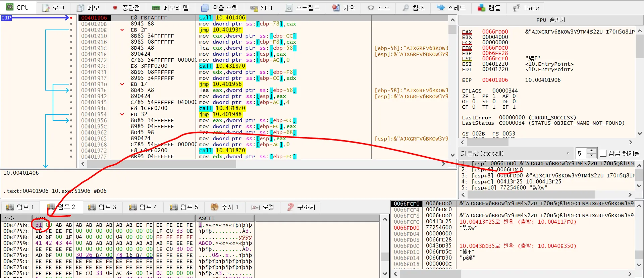Viewport: 644px width, 278px height.
Task: Expand the 기본값 (stdcall) calling convention dropdown
Action: click(x=568, y=153)
